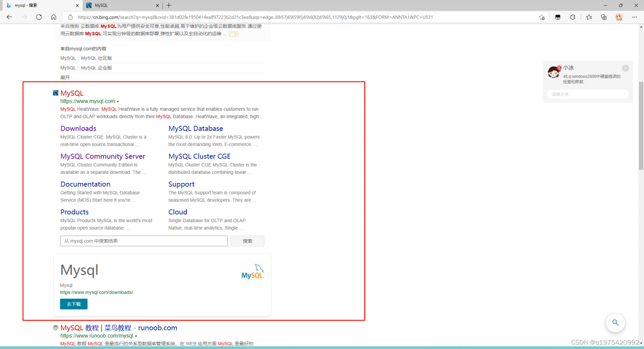Click the 'Mysql' heading in the download card
Image resolution: width=644 pixels, height=349 pixels.
click(x=79, y=270)
